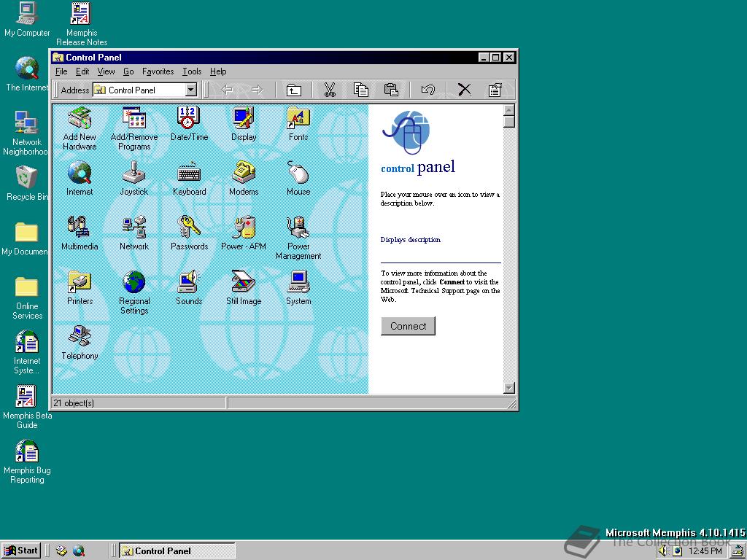The image size is (747, 560).
Task: Click the scroll down arrow in Control Panel
Action: (x=508, y=388)
